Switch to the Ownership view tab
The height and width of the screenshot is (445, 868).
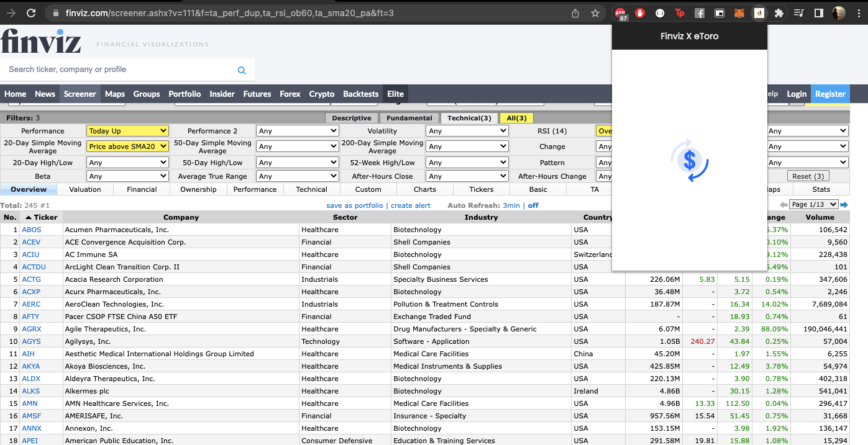(198, 189)
